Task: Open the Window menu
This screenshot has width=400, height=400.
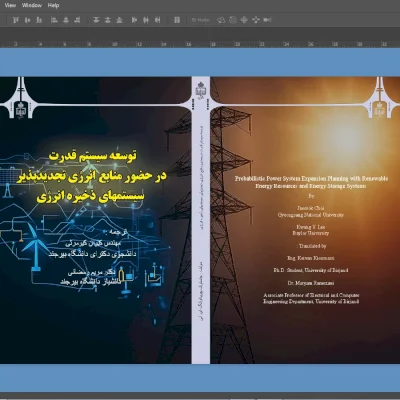Action: point(32,5)
